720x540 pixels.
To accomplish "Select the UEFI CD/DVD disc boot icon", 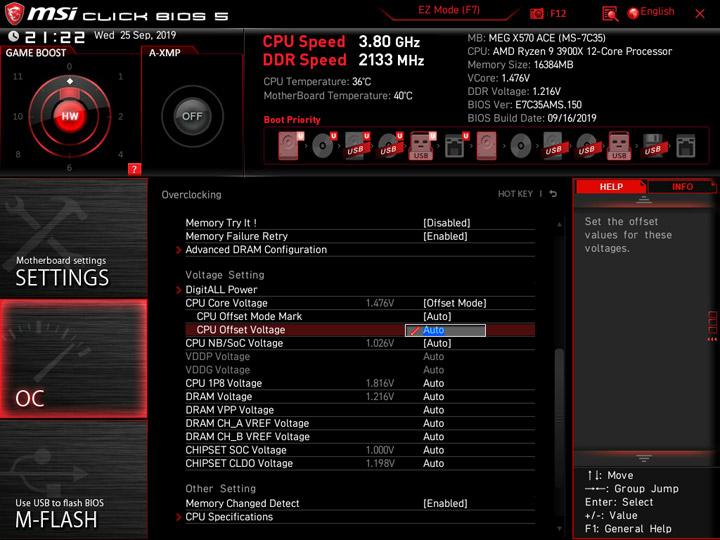I will pyautogui.click(x=324, y=146).
